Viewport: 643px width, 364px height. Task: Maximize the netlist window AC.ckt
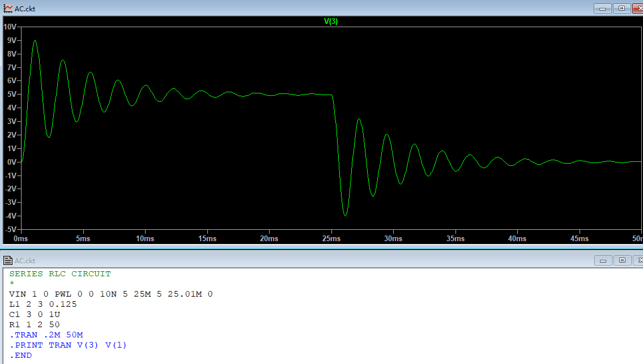(622, 260)
